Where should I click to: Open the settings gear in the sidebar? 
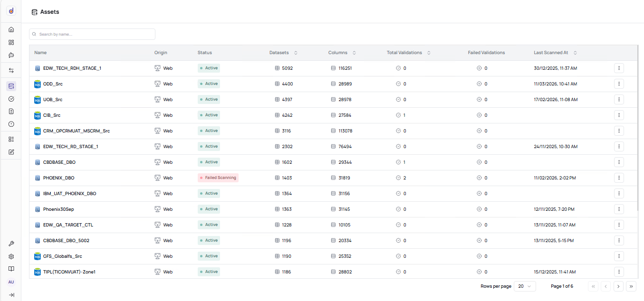pyautogui.click(x=11, y=256)
